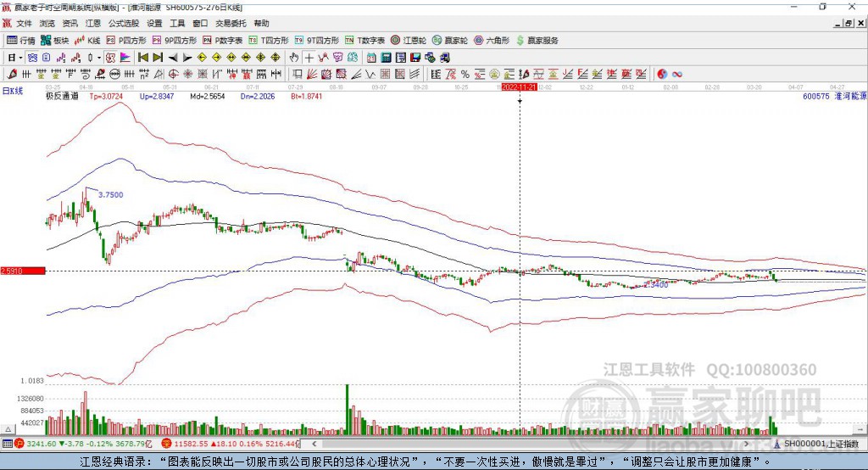This screenshot has height=470, width=868.
Task: Open the 交易委托 menu
Action: point(231,23)
